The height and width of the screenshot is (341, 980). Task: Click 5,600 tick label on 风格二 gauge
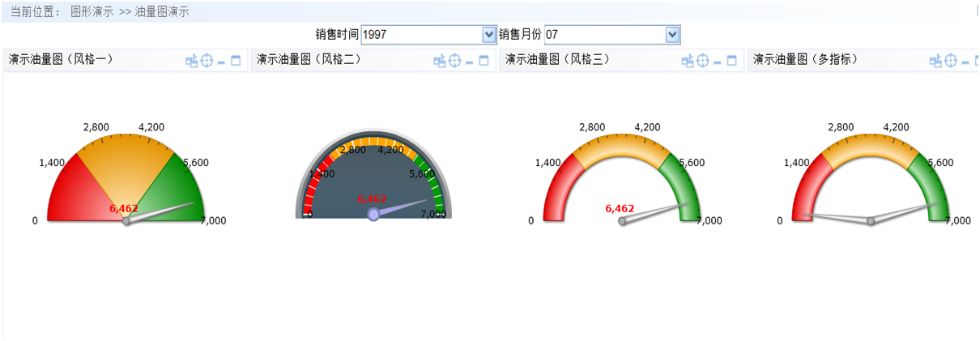tap(422, 173)
